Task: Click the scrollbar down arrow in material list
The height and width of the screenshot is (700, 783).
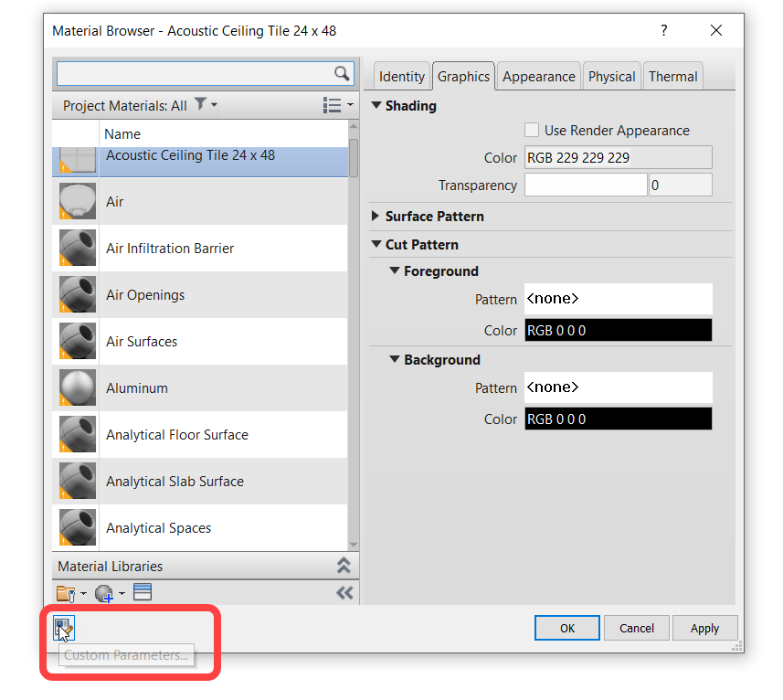Action: tap(354, 545)
